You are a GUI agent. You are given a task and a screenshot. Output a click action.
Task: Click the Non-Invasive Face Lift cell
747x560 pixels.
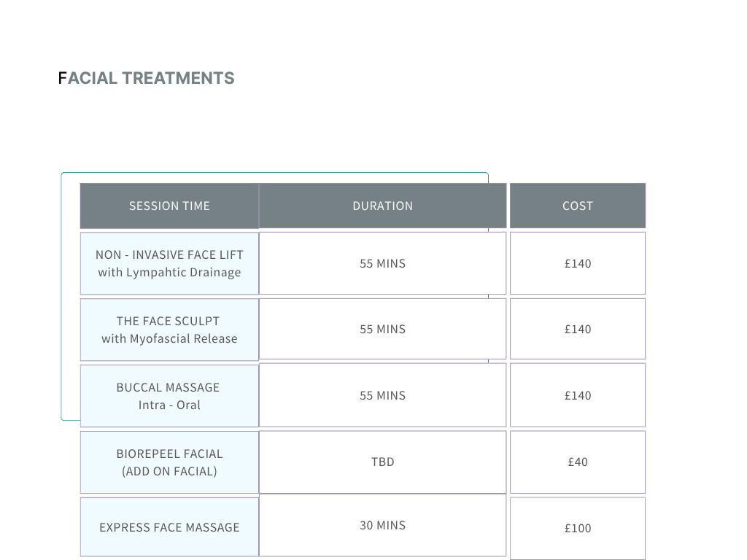[169, 263]
